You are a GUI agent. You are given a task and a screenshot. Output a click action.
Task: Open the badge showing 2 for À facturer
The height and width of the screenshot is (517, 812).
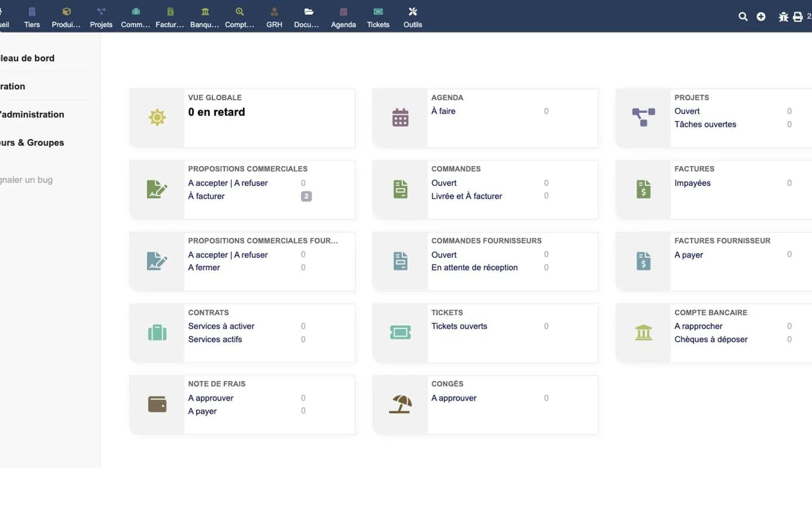pyautogui.click(x=306, y=196)
